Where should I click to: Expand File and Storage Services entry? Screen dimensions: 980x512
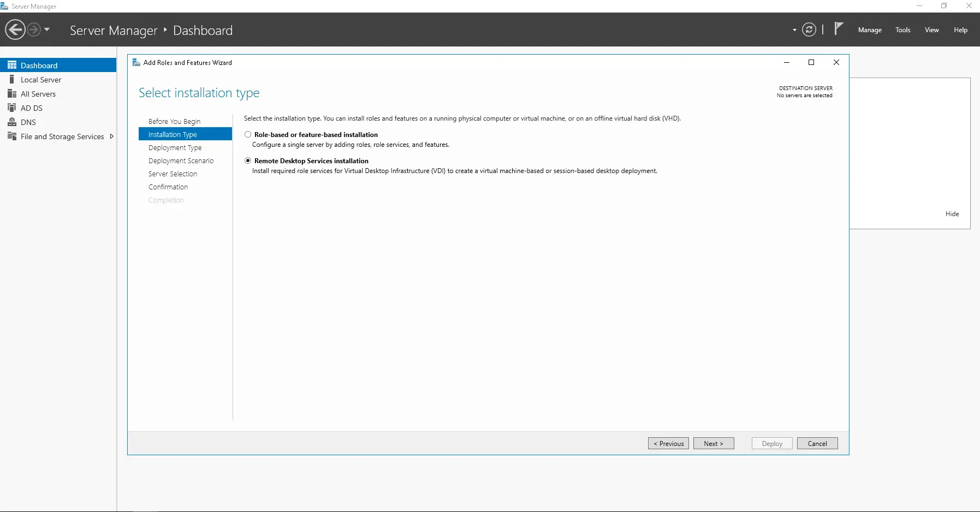pos(112,136)
